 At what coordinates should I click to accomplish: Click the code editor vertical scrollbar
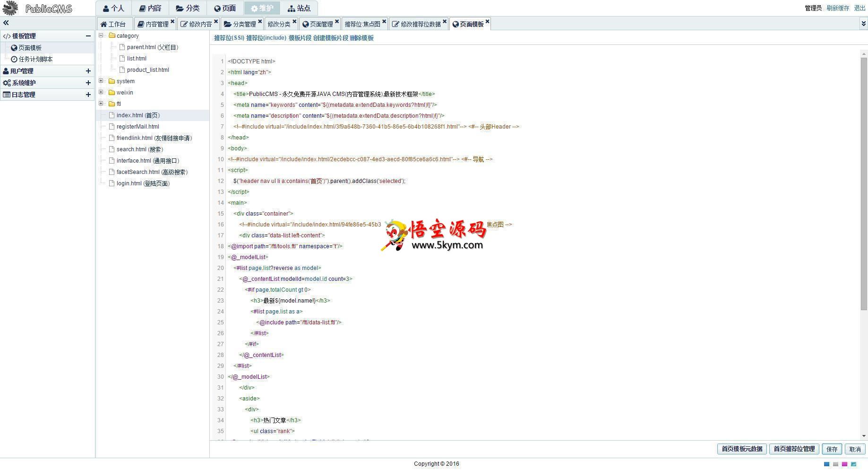864,184
